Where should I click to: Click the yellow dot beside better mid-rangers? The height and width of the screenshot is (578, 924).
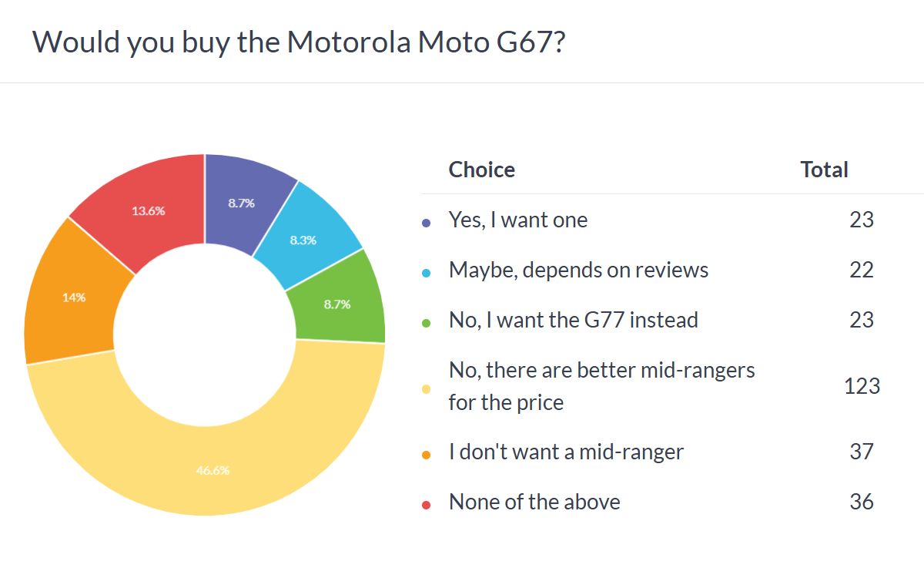(426, 389)
